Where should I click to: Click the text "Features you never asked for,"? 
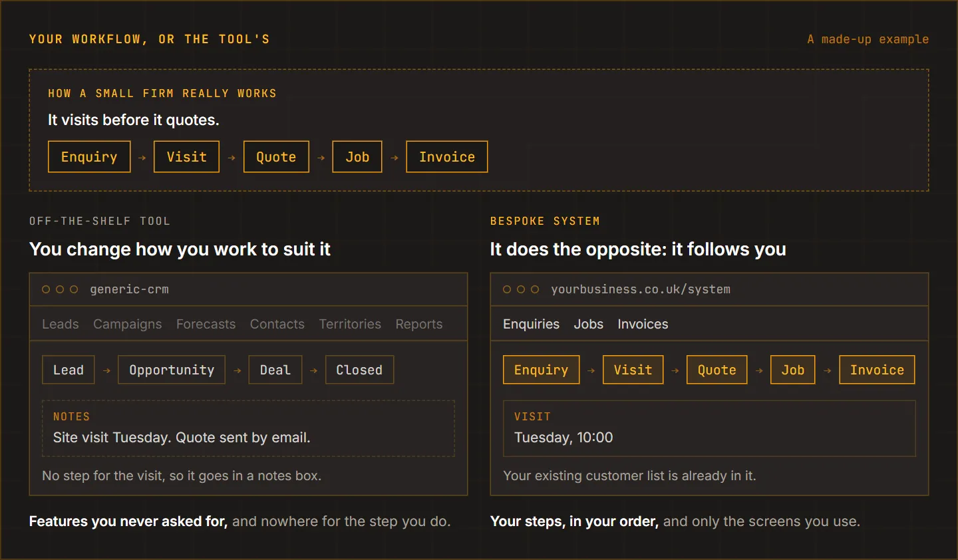[128, 521]
